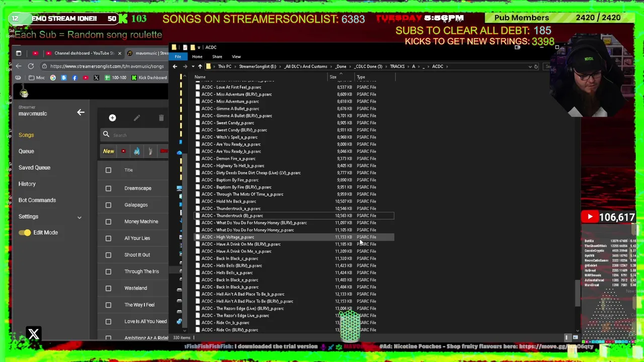Click the trash delete icon in Songs toolbar
This screenshot has width=644, height=362.
[161, 118]
